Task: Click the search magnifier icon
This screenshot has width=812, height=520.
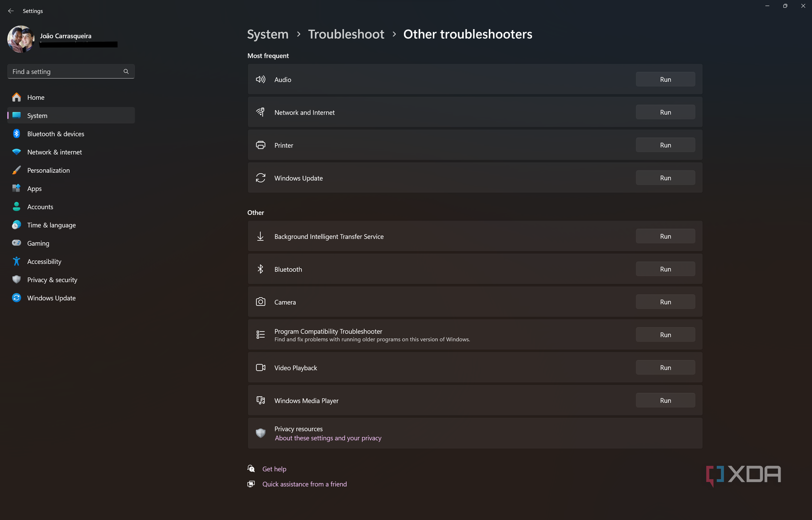Action: point(126,71)
